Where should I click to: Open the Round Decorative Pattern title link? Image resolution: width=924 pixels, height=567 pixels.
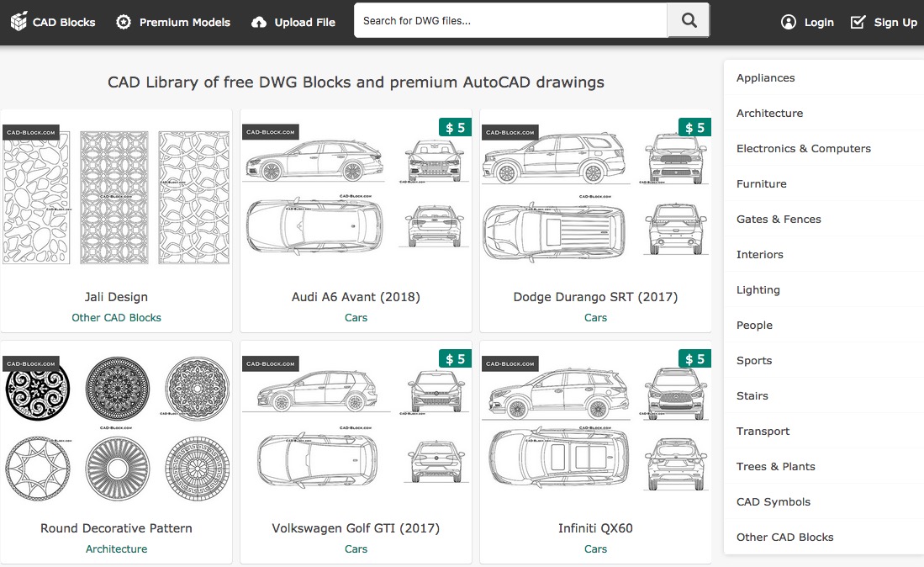tap(117, 528)
